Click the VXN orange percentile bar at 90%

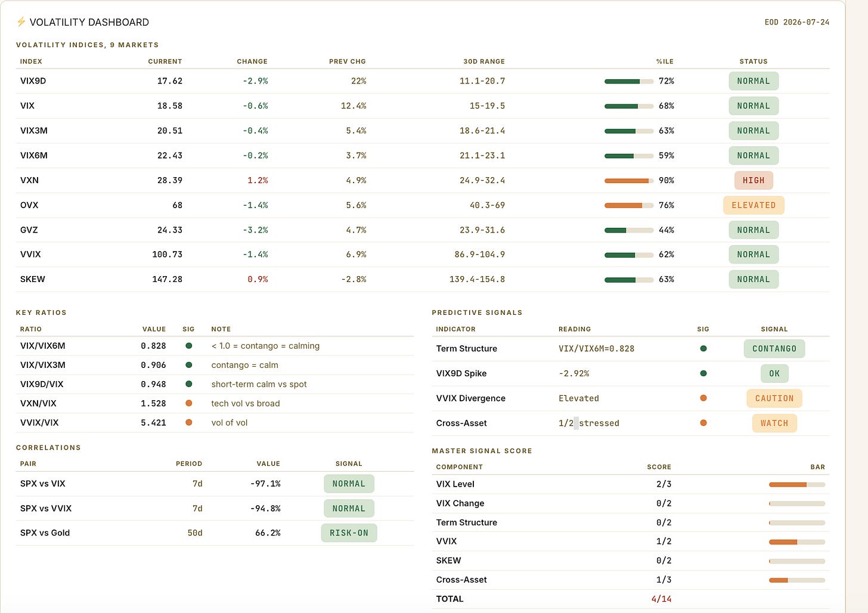[629, 180]
